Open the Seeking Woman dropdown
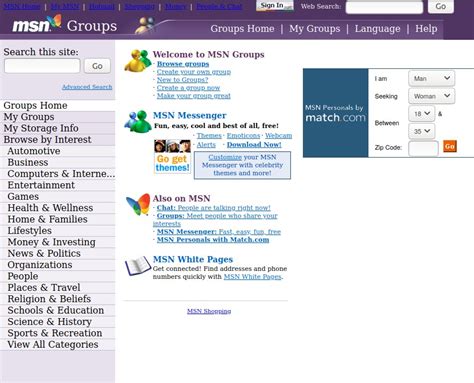474x383 pixels. pyautogui.click(x=431, y=96)
